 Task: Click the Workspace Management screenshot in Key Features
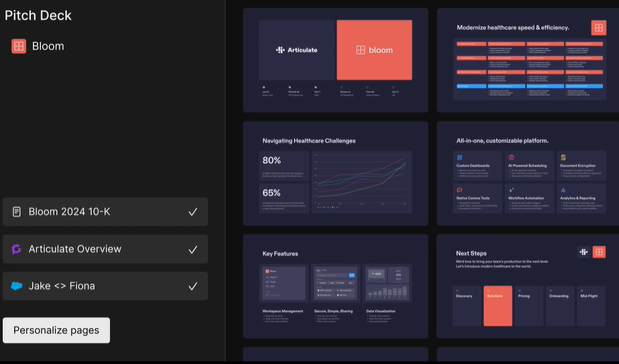pos(284,283)
